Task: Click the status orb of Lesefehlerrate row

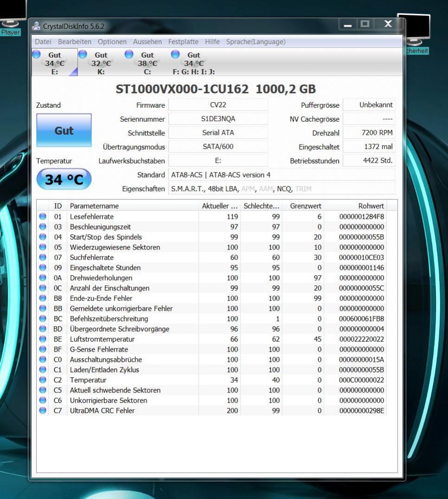Action: [x=43, y=217]
